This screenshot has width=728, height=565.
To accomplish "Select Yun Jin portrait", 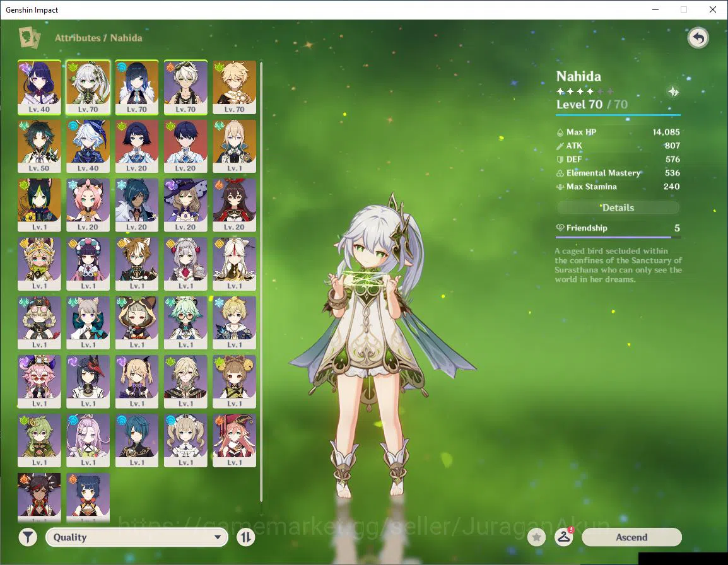I will click(88, 264).
